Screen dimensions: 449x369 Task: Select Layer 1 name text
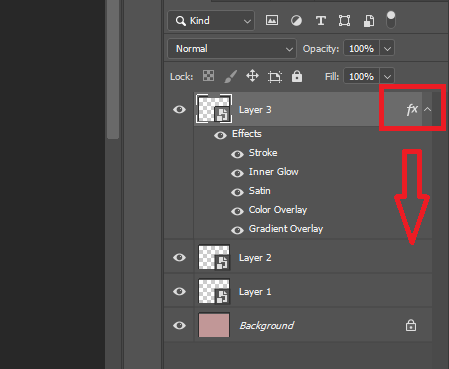tap(255, 292)
